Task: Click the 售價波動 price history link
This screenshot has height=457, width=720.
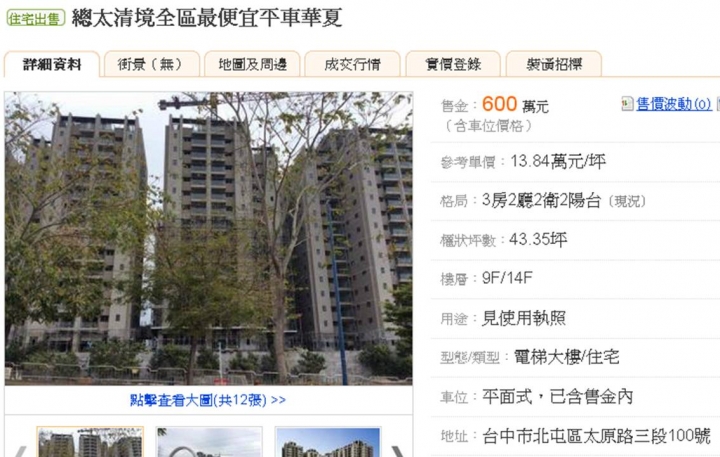Action: (674, 104)
